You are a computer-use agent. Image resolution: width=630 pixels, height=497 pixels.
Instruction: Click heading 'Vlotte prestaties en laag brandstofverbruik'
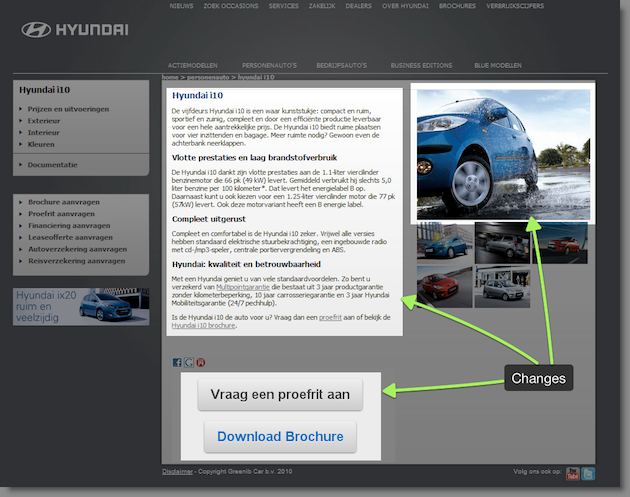(254, 158)
